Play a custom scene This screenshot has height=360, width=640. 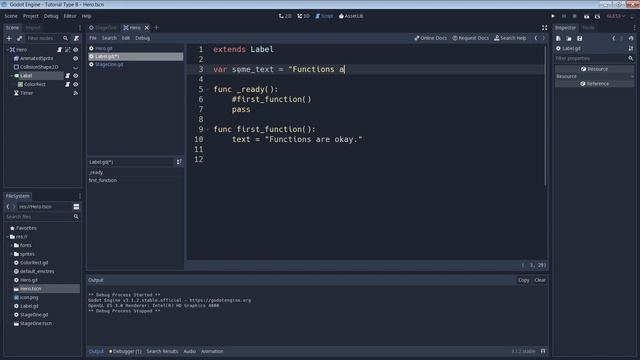pos(597,16)
